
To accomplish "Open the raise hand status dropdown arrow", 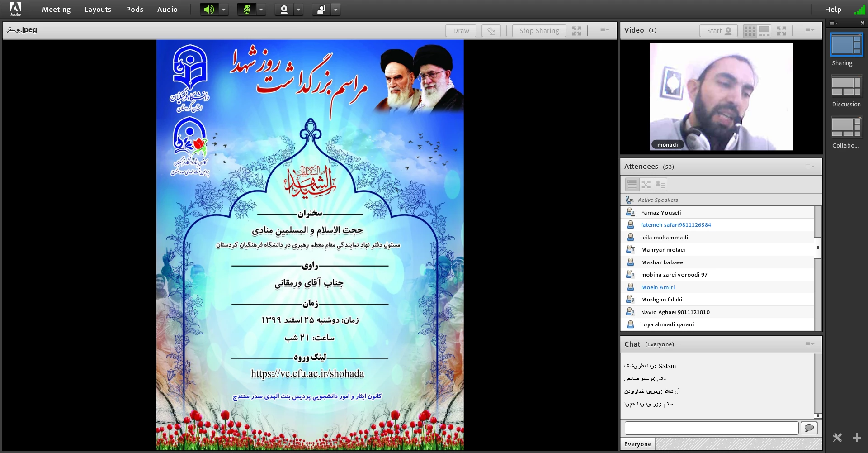I will (x=336, y=10).
